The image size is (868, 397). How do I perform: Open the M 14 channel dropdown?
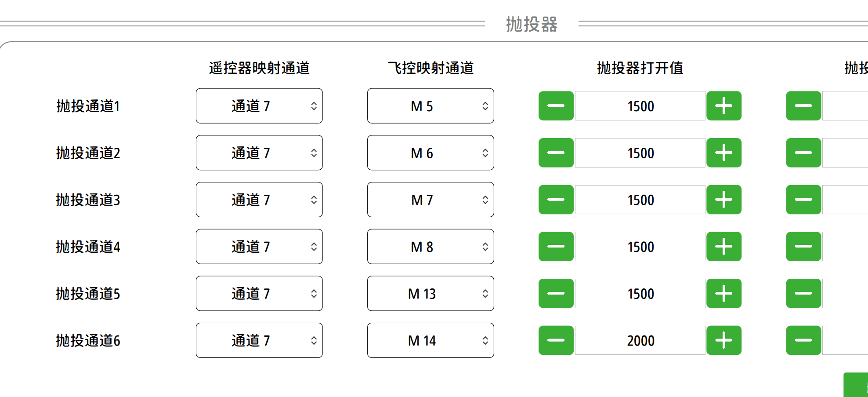[x=430, y=340]
